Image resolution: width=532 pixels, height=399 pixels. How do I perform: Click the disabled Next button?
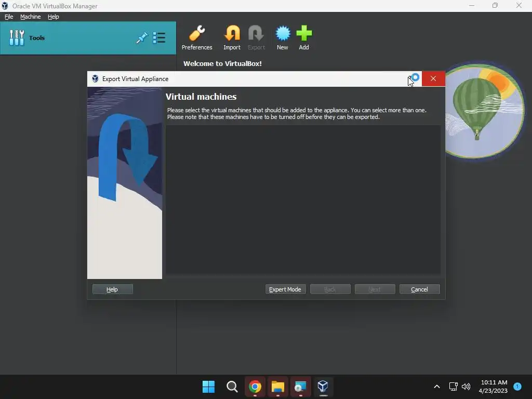375,289
